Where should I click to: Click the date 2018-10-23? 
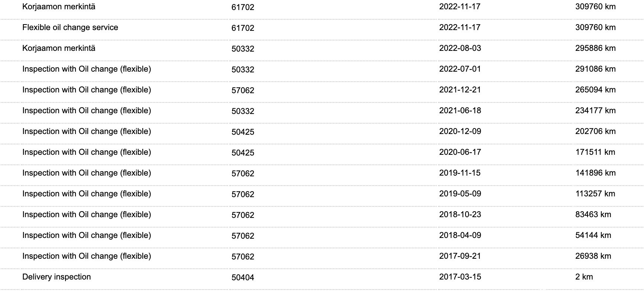(x=460, y=215)
